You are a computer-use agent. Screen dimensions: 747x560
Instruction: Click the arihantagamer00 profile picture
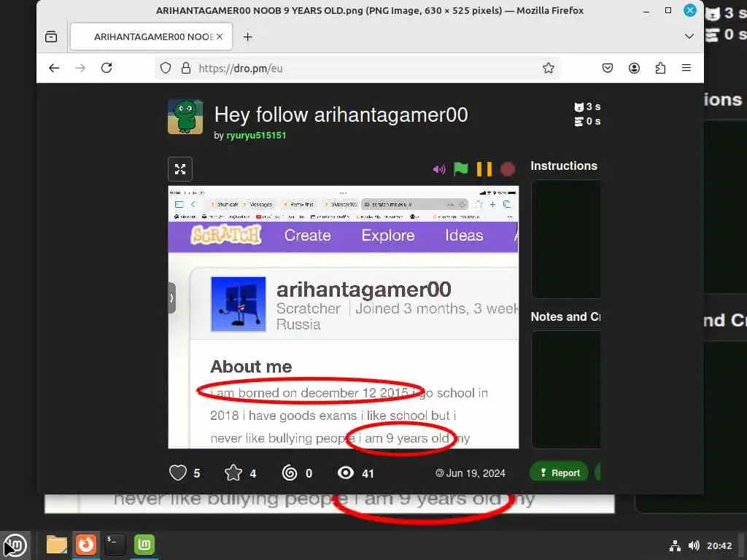(239, 304)
